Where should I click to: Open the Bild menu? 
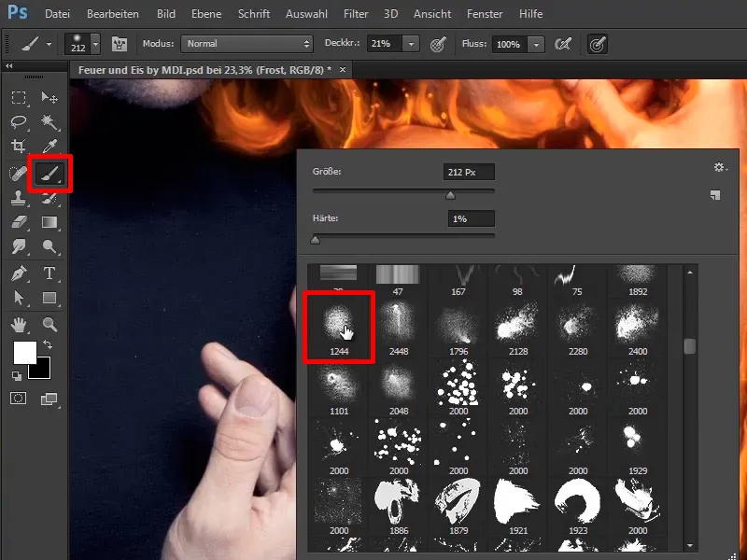(166, 14)
